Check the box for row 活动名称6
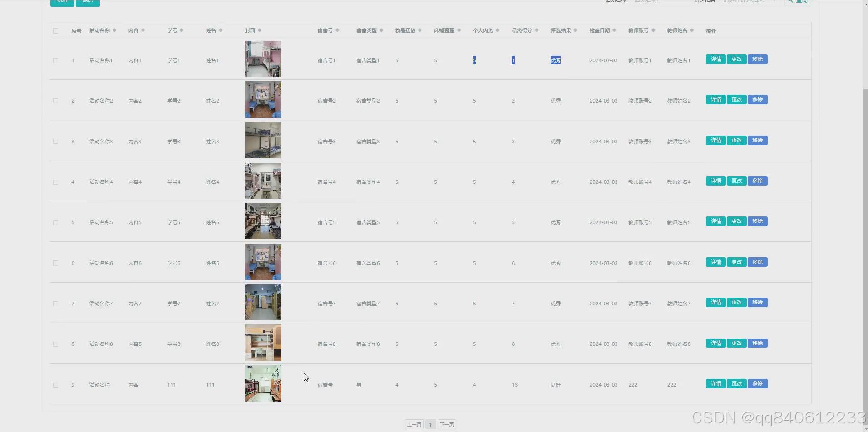The width and height of the screenshot is (868, 432). [x=55, y=263]
